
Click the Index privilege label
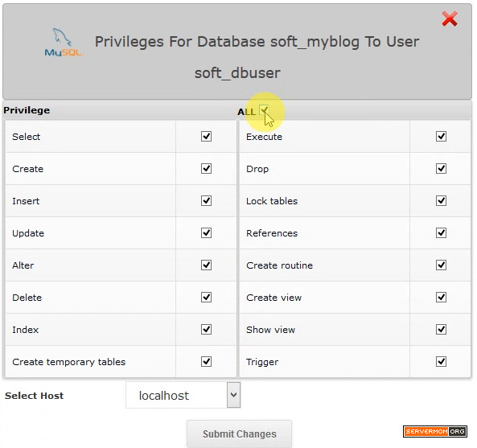tap(26, 330)
